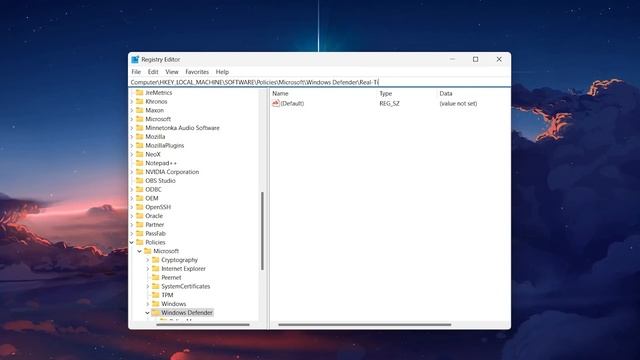640x360 pixels.
Task: Select the OBS Studio folder icon
Action: tap(140, 180)
